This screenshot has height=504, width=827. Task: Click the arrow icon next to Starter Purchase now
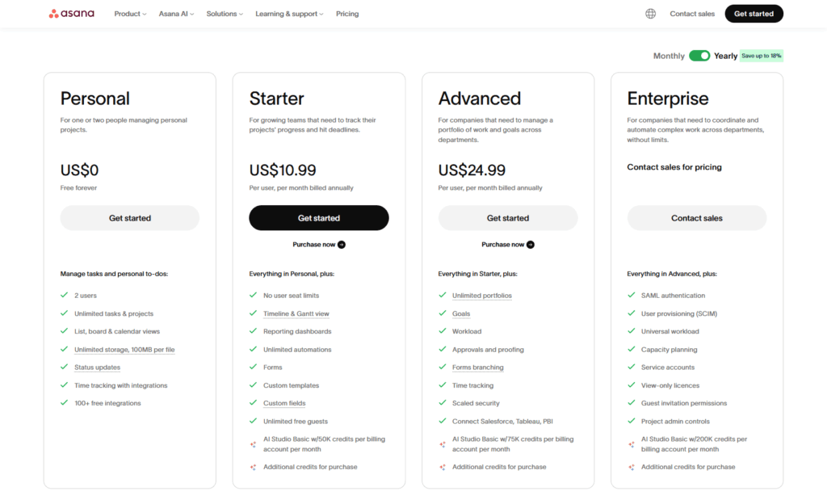342,245
